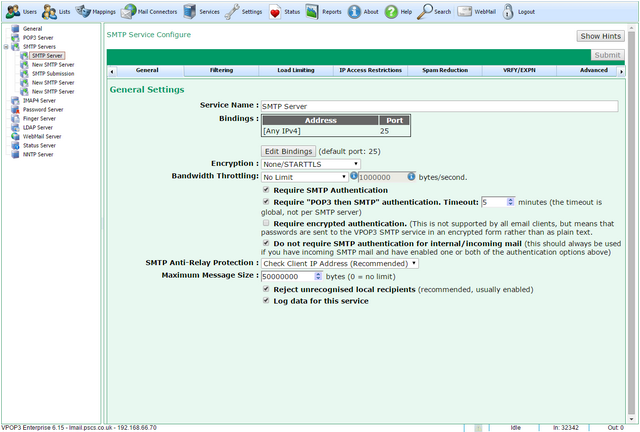
Task: Select SMTP Submission in the tree
Action: (x=53, y=73)
